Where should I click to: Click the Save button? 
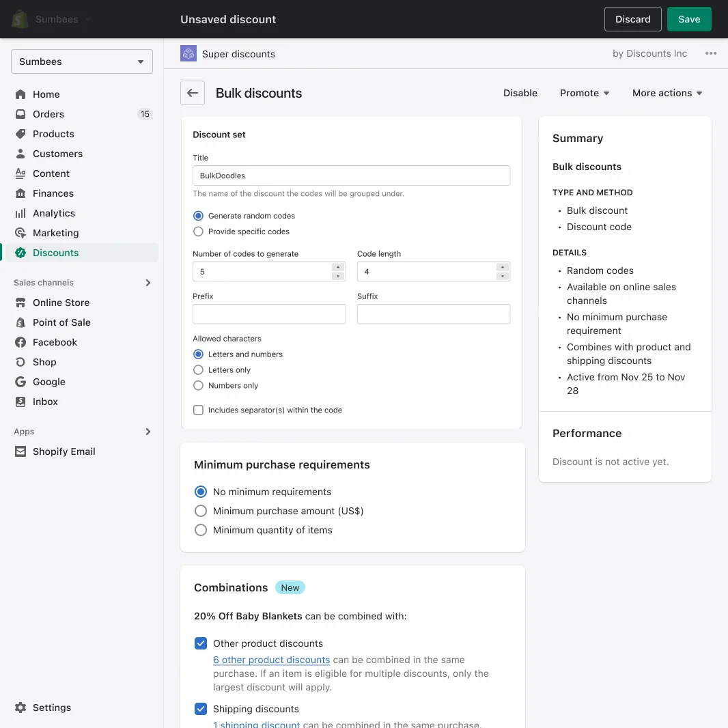tap(689, 19)
